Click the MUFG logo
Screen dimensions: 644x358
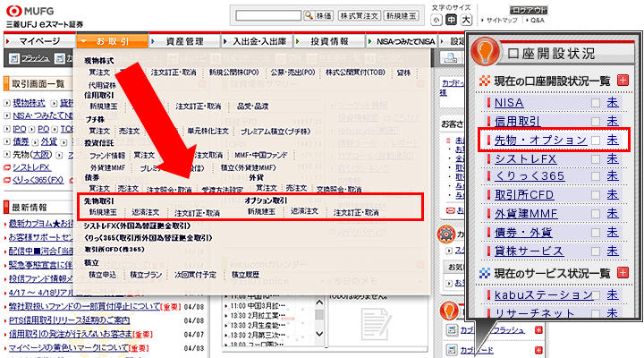[30, 11]
